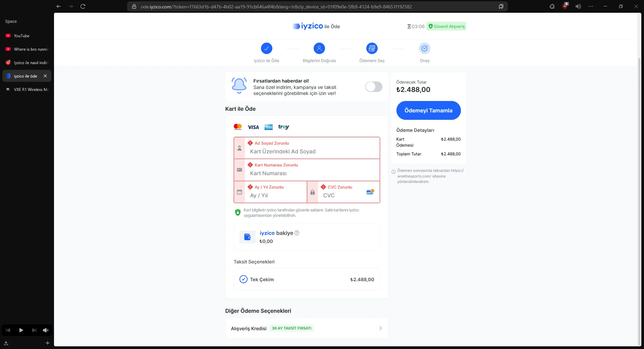Click the Ödemeni Seç step icon

click(x=372, y=48)
